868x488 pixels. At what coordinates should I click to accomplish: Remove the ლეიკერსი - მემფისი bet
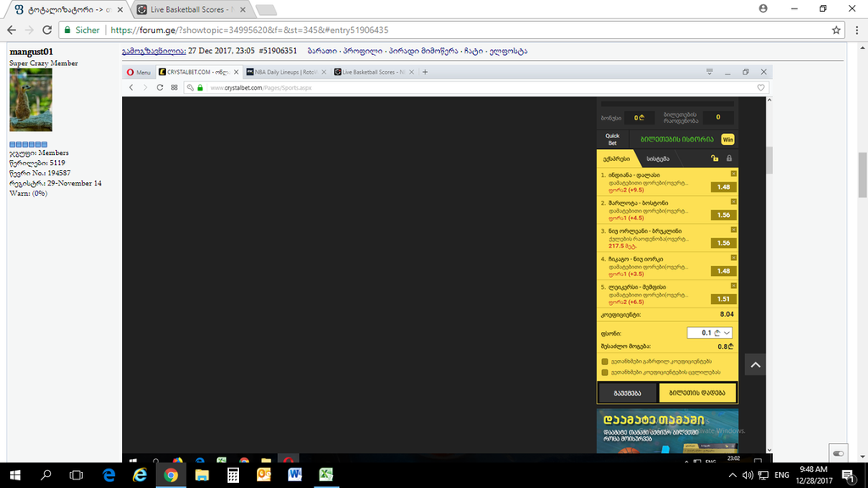(733, 286)
